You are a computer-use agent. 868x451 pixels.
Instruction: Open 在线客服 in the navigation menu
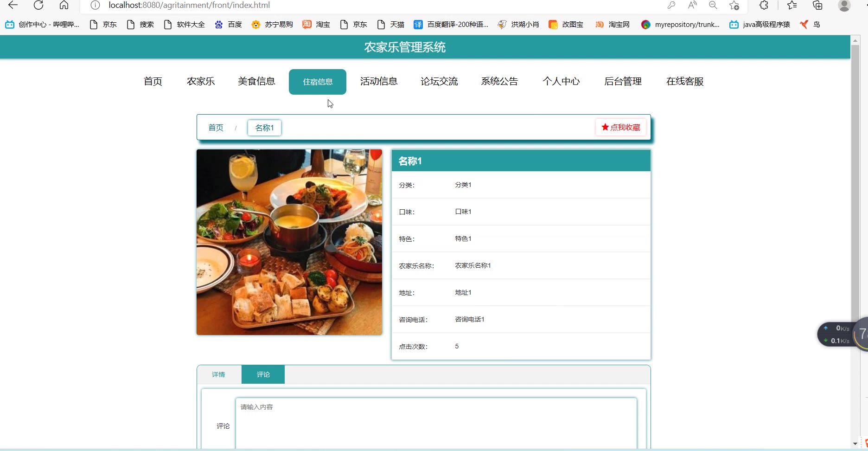tap(685, 82)
